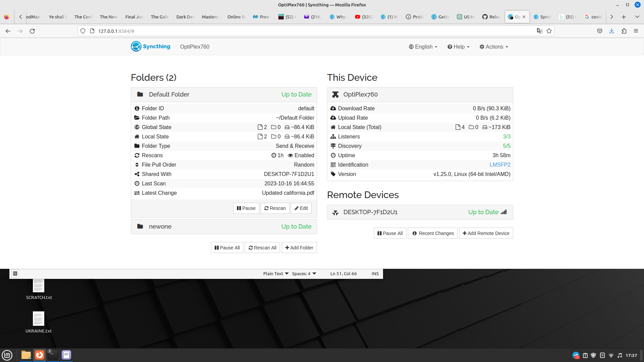Click the Upload Rate cloud icon
644x362 pixels.
click(x=333, y=118)
